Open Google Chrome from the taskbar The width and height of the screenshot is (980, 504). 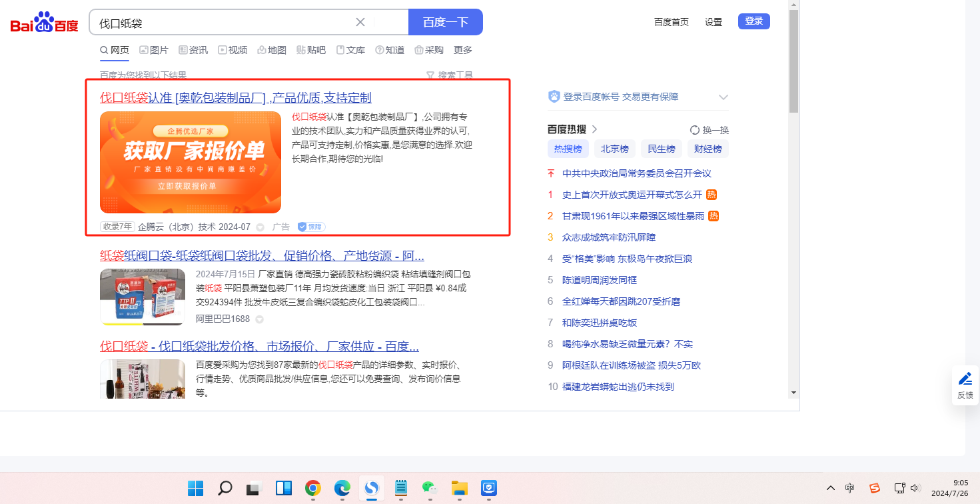[313, 488]
